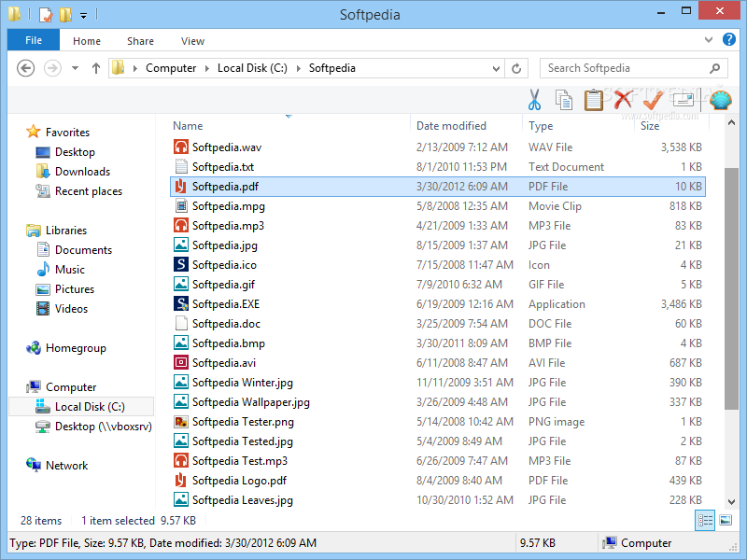The width and height of the screenshot is (747, 560).
Task: Click the arrow after Computer in address bar
Action: (206, 68)
